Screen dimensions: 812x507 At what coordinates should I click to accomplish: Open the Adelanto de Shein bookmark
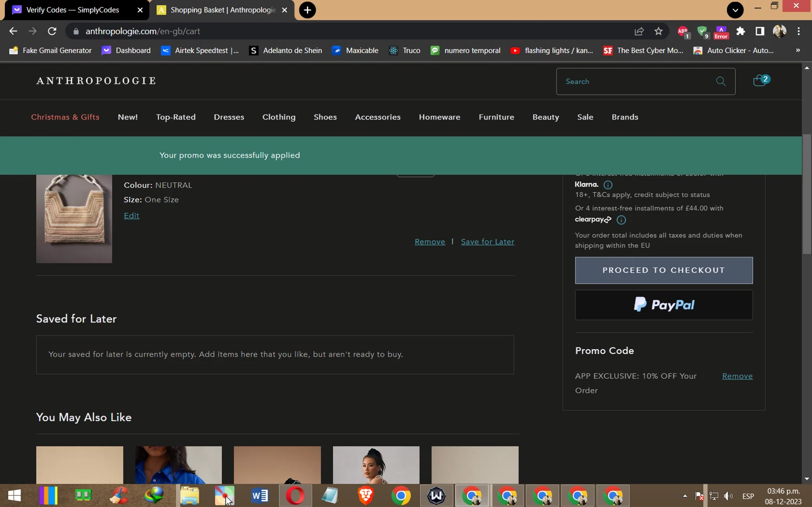pyautogui.click(x=286, y=50)
